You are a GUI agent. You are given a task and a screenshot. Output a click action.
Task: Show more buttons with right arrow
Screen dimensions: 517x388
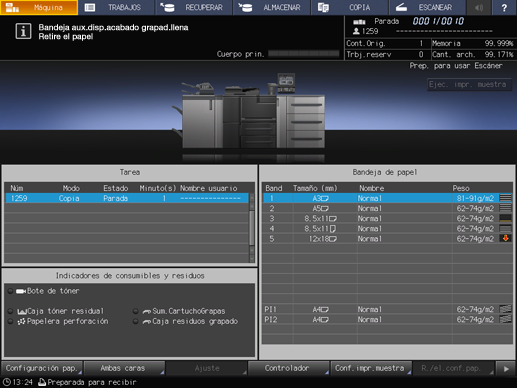click(506, 368)
